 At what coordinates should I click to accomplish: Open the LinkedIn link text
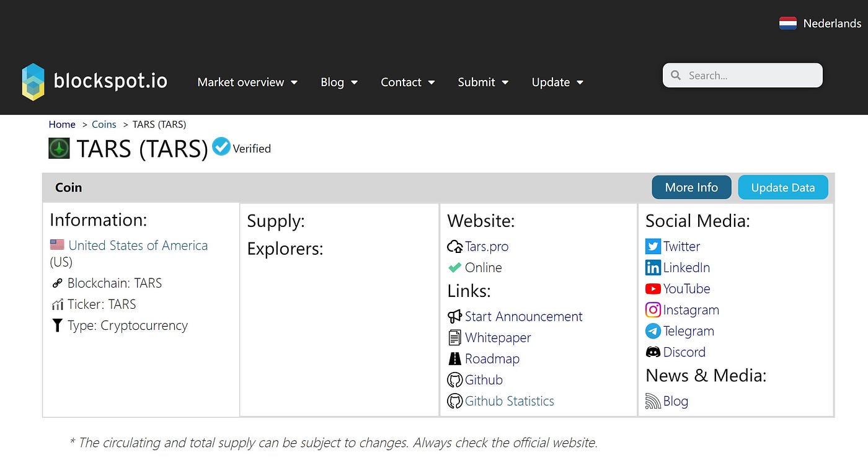(x=686, y=267)
